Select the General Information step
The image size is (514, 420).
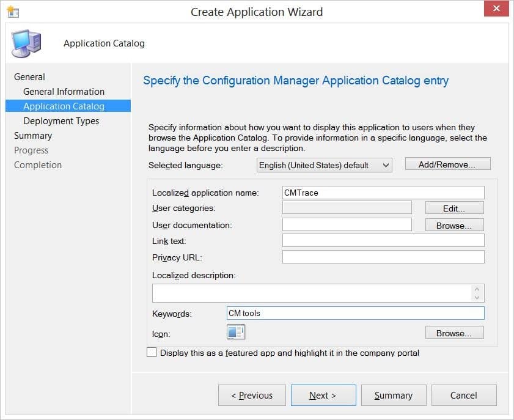(x=63, y=91)
